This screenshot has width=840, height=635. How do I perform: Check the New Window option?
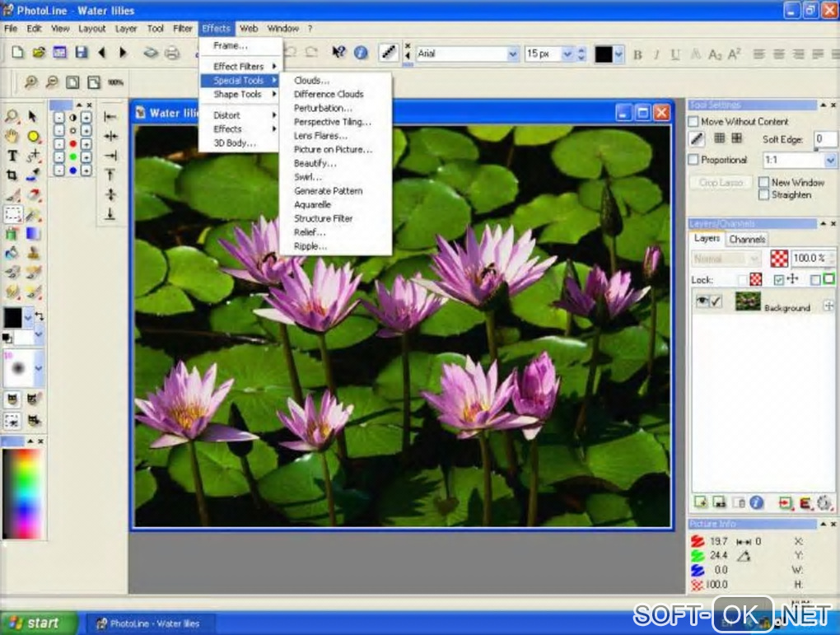coord(764,182)
